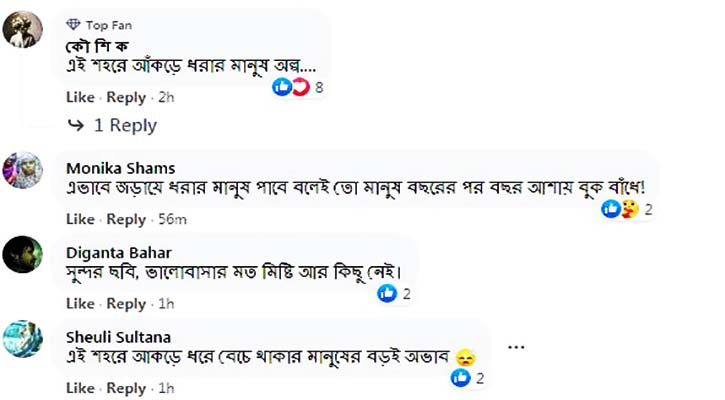View reactions on Monika Shams' comment
The height and width of the screenshot is (400, 725).
626,209
